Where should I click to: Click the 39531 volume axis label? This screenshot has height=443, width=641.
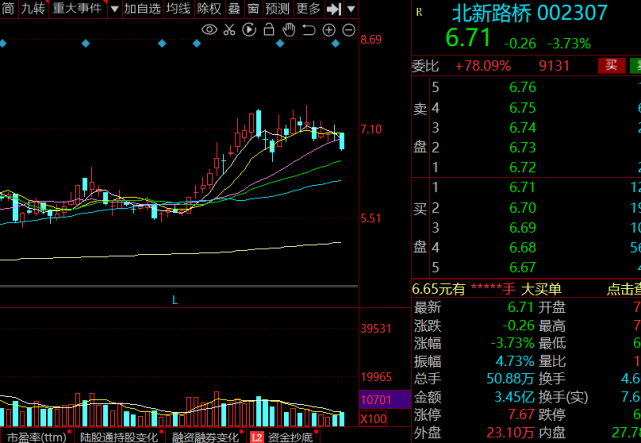376,329
